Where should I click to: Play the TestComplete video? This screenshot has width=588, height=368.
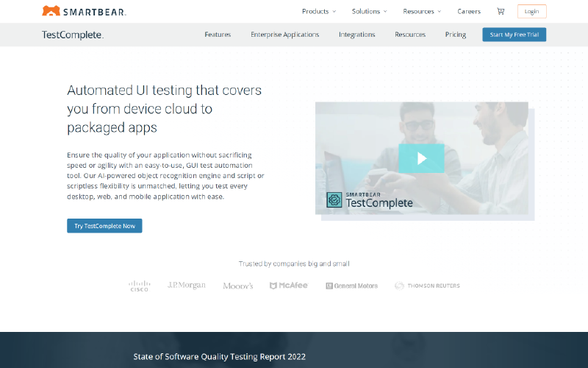click(421, 158)
